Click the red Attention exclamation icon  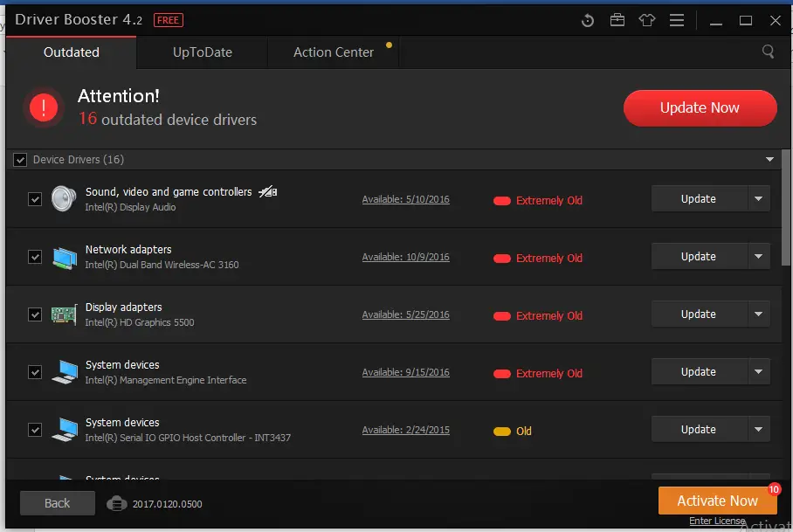(x=44, y=107)
